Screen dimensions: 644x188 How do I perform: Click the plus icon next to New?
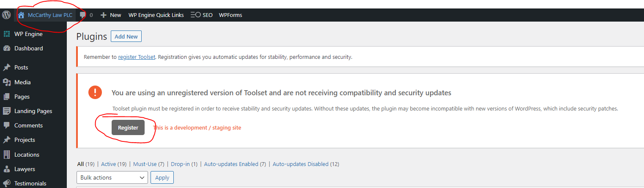(104, 15)
